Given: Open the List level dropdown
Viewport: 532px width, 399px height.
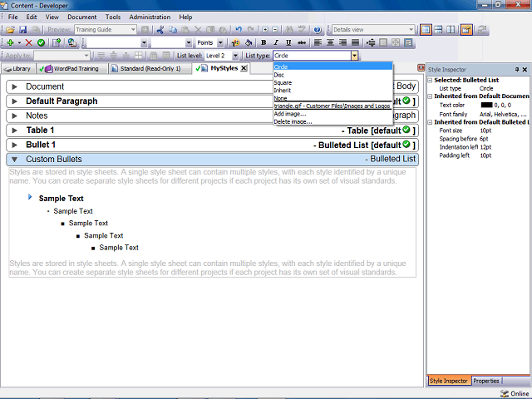Looking at the screenshot, I should pos(235,56).
